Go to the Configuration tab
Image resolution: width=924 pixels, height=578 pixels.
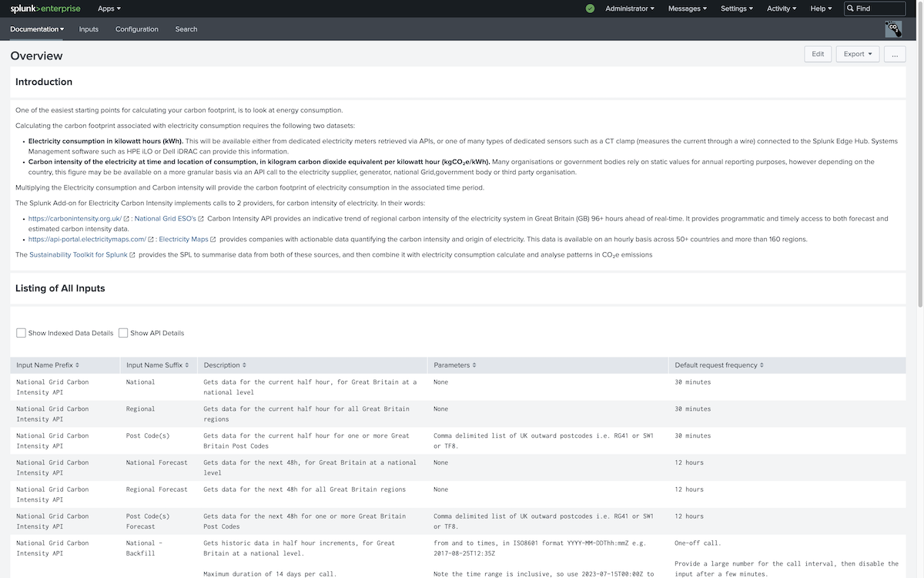(x=137, y=29)
